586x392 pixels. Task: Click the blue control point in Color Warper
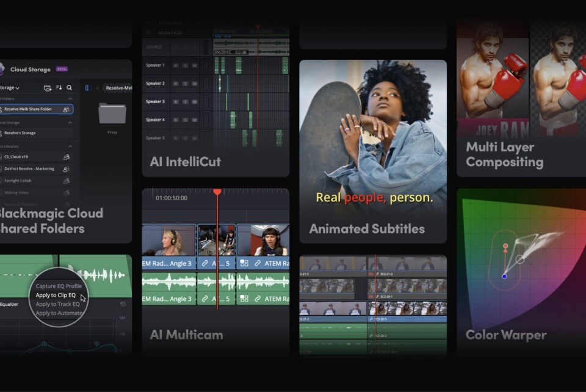coord(504,277)
